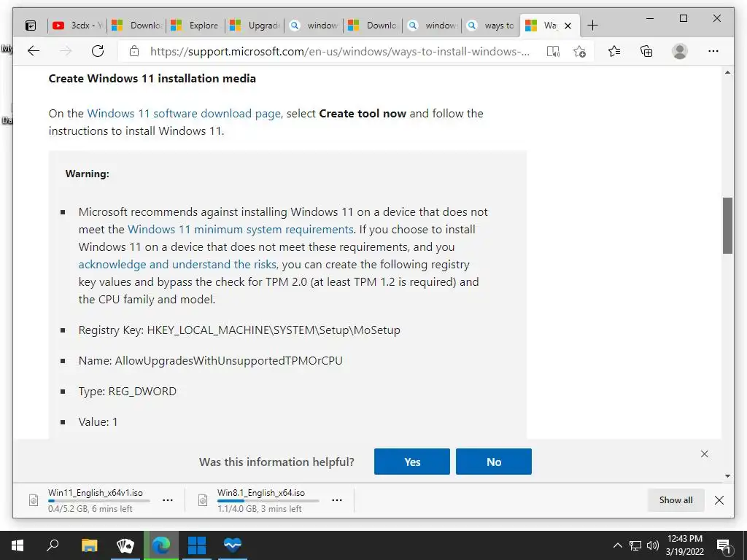Viewport: 747px width, 560px height.
Task: Click the address bar URL
Action: pyautogui.click(x=340, y=52)
